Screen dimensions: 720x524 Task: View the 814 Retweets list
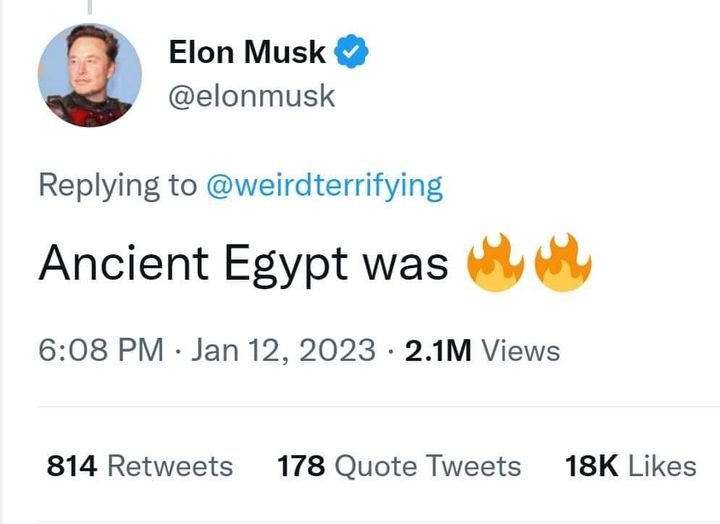pyautogui.click(x=139, y=465)
